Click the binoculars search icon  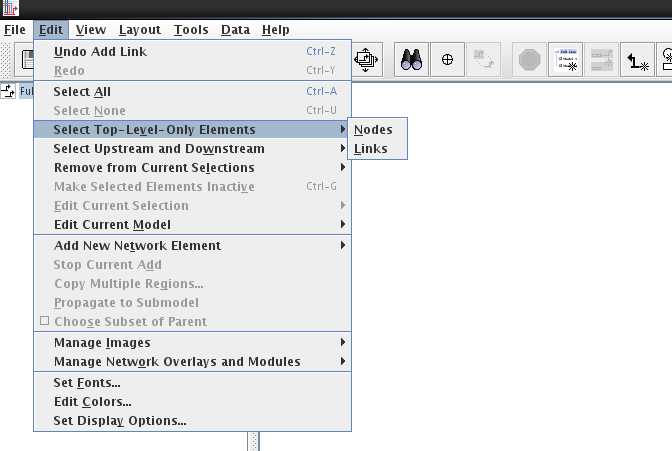411,59
